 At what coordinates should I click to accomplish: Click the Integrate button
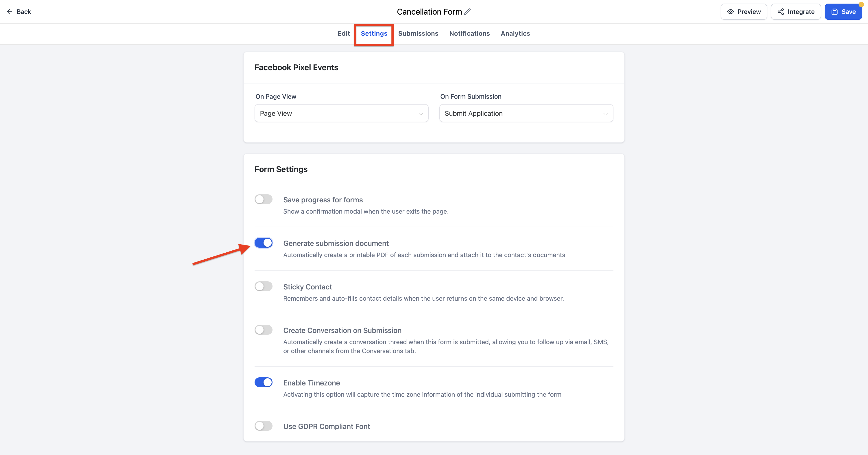pyautogui.click(x=796, y=12)
